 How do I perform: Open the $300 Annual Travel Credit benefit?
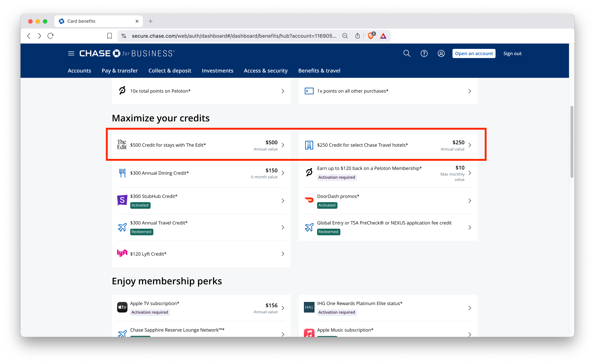(201, 227)
